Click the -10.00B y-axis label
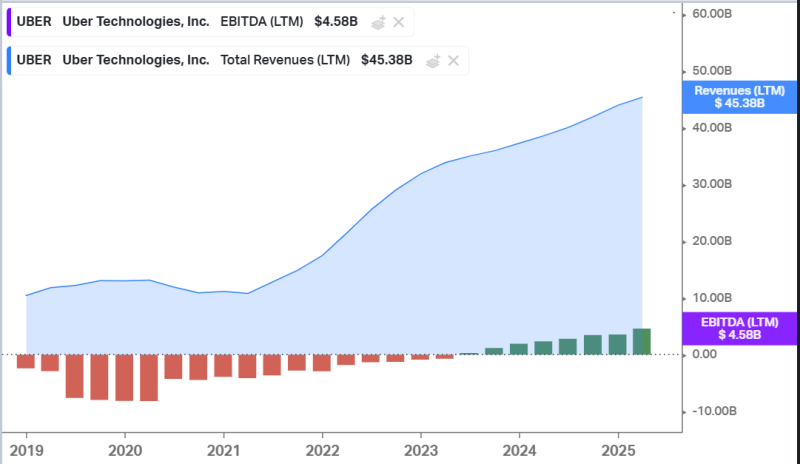Image resolution: width=800 pixels, height=464 pixels. click(x=714, y=411)
